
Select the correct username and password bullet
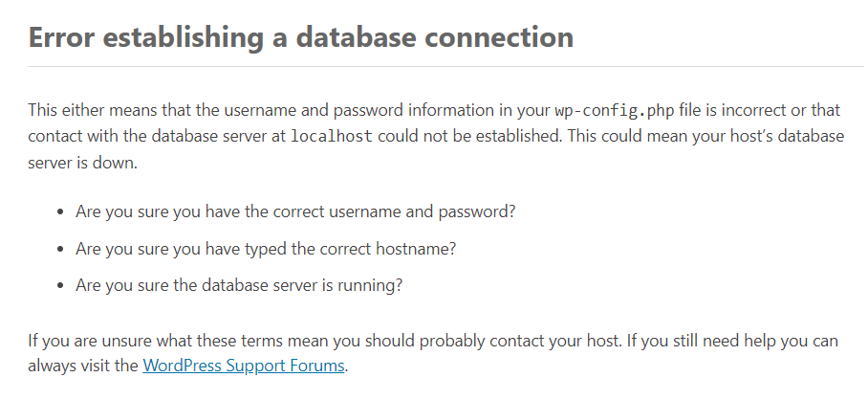click(295, 212)
